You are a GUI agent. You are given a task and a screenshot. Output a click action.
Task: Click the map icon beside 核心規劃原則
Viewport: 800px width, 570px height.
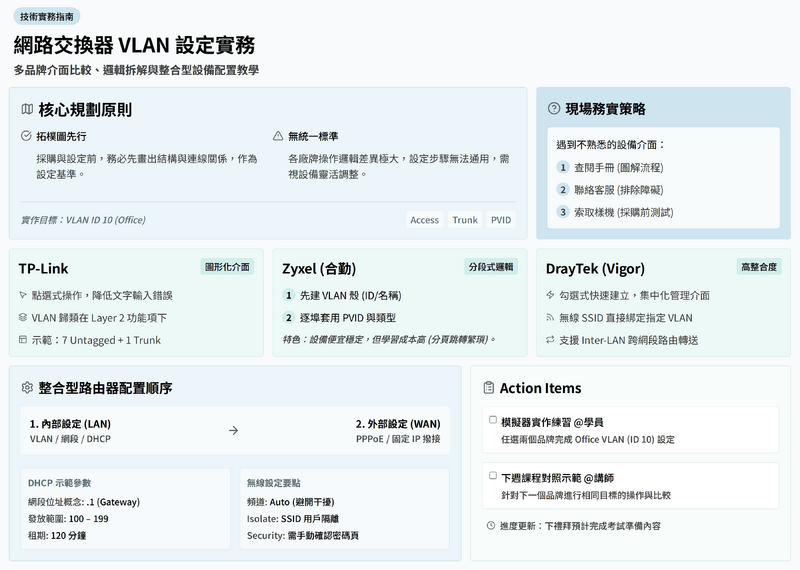coord(27,109)
